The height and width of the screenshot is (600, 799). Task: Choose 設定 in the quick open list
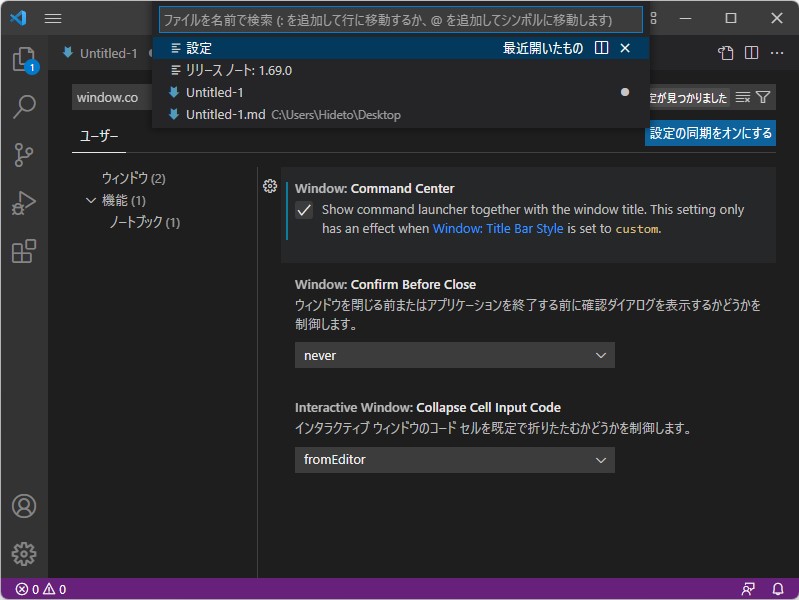click(x=401, y=48)
